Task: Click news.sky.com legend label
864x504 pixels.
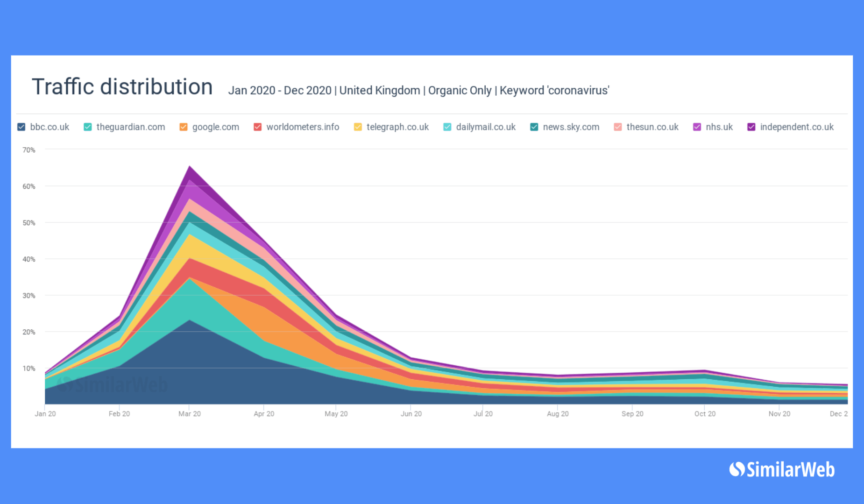Action: 571,127
